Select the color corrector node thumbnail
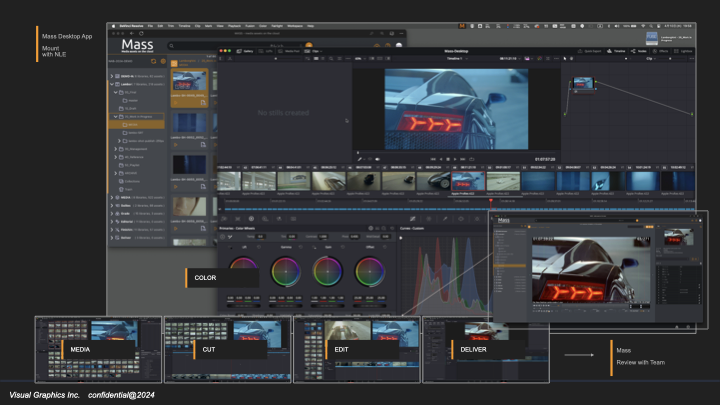The width and height of the screenshot is (720, 405). click(583, 84)
